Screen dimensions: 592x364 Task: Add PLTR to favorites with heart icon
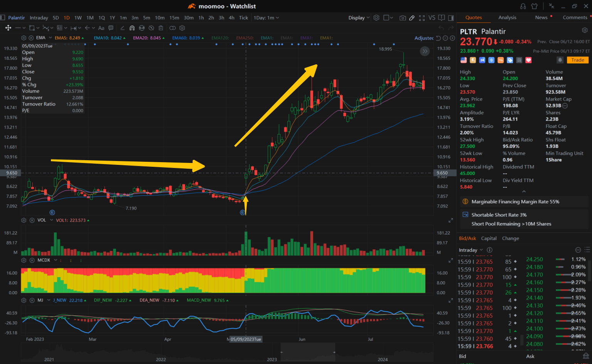click(528, 60)
